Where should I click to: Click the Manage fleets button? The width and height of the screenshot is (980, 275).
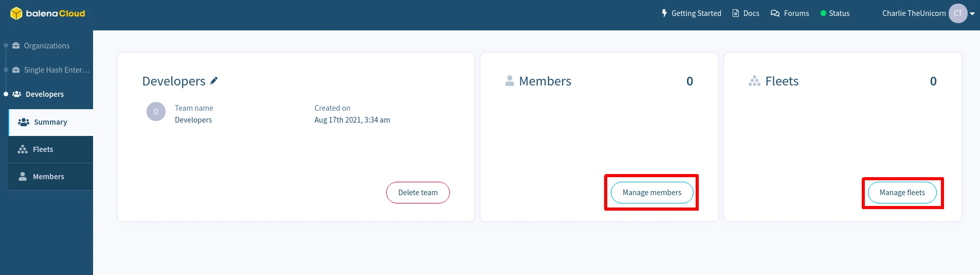point(902,193)
